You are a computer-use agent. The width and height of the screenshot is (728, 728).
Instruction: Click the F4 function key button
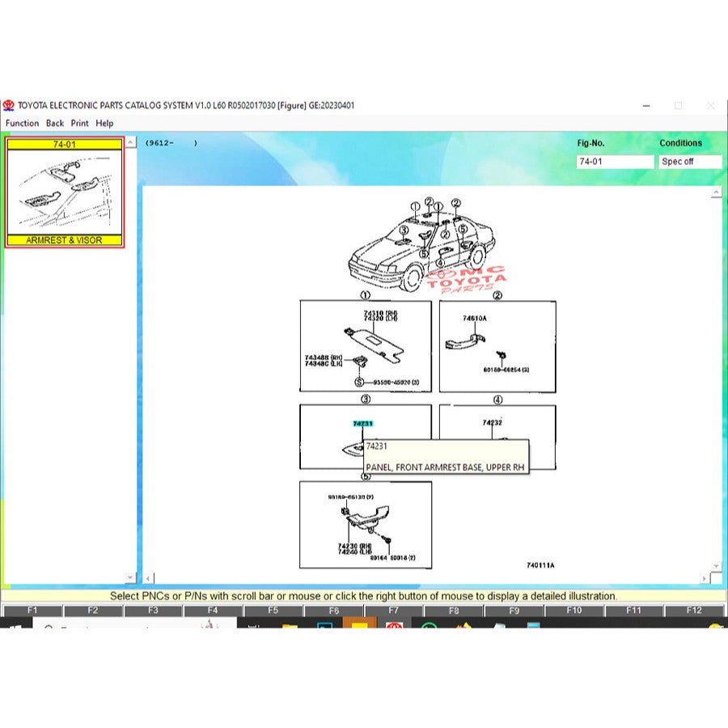[x=213, y=611]
